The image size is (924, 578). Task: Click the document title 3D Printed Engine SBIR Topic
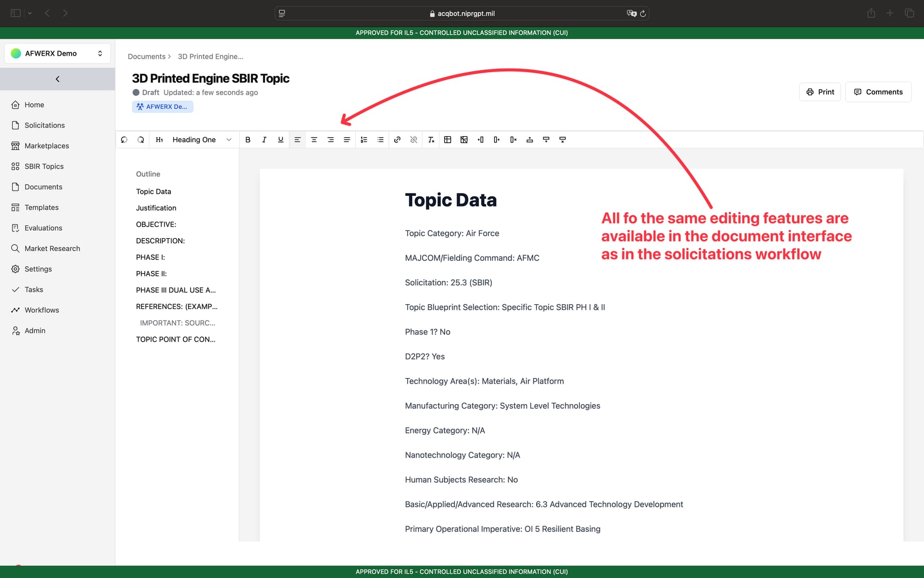click(x=211, y=78)
